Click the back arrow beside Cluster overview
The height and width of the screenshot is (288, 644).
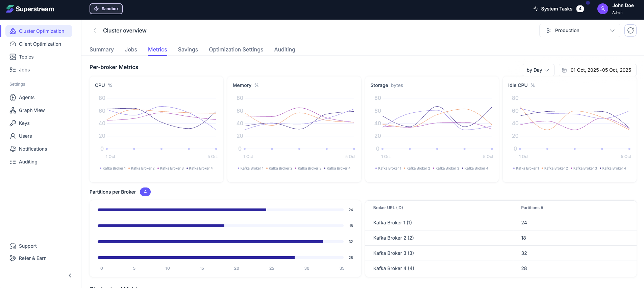[95, 30]
